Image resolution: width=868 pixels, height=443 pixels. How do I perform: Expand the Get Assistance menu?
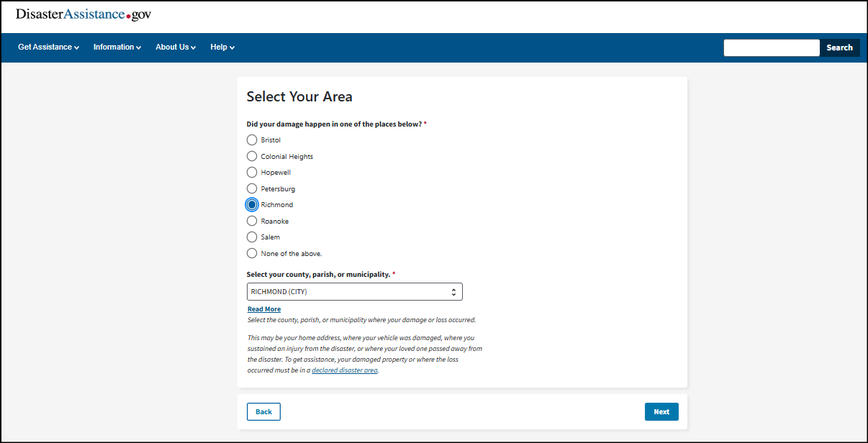tap(48, 47)
